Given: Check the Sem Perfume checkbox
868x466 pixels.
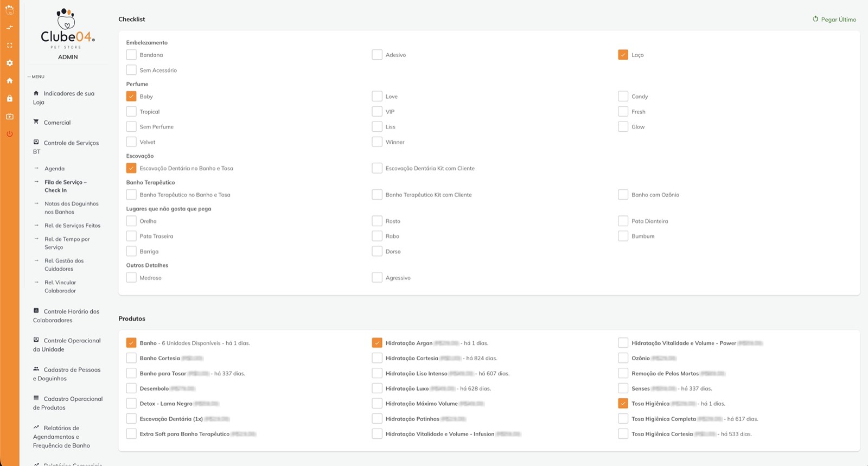Looking at the screenshot, I should (x=131, y=126).
